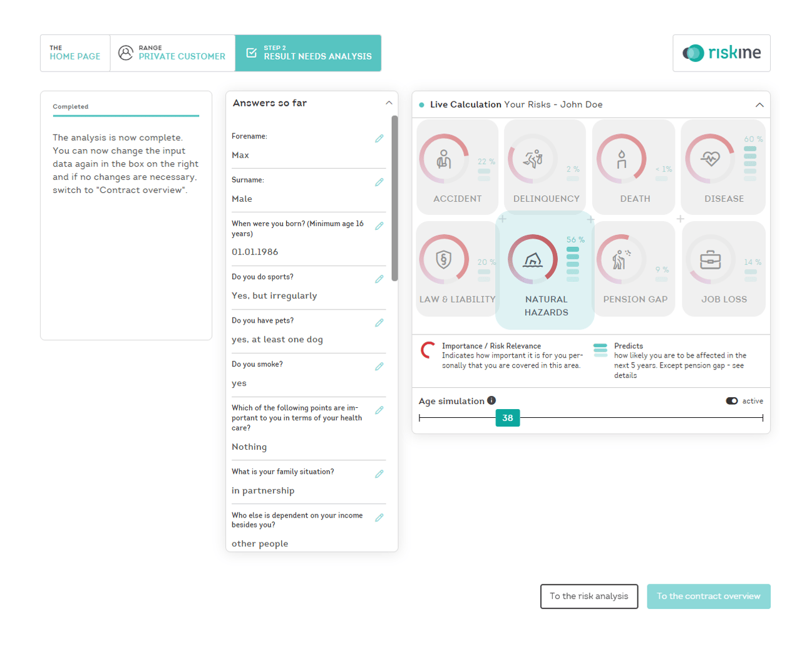Click the 'other people' answer
This screenshot has width=812, height=649.
click(260, 544)
